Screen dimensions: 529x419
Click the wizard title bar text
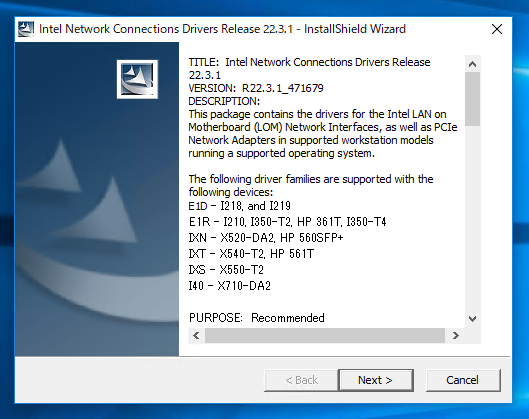click(x=222, y=29)
